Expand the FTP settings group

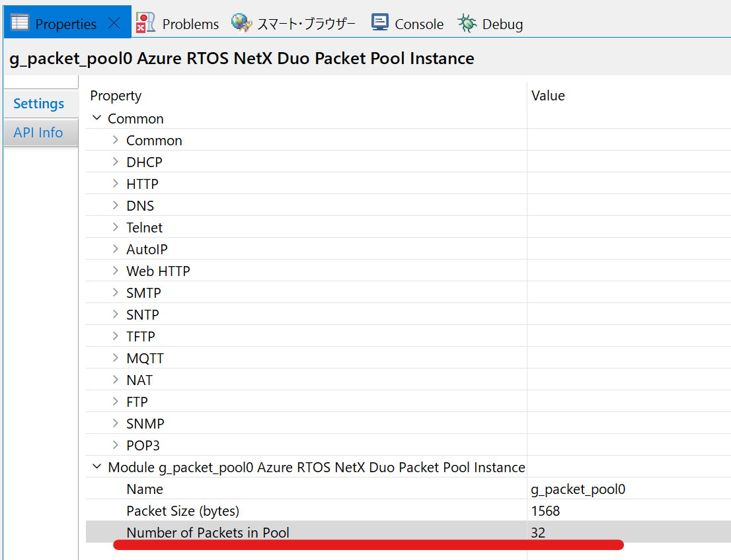(115, 401)
